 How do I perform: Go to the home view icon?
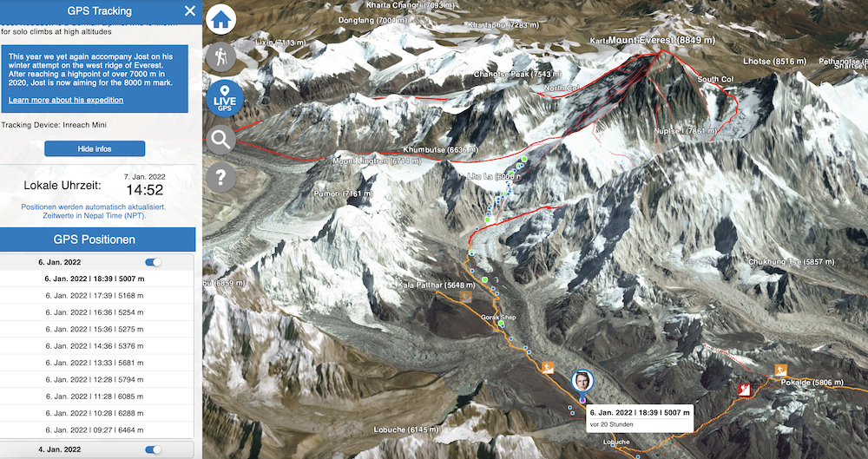(220, 19)
